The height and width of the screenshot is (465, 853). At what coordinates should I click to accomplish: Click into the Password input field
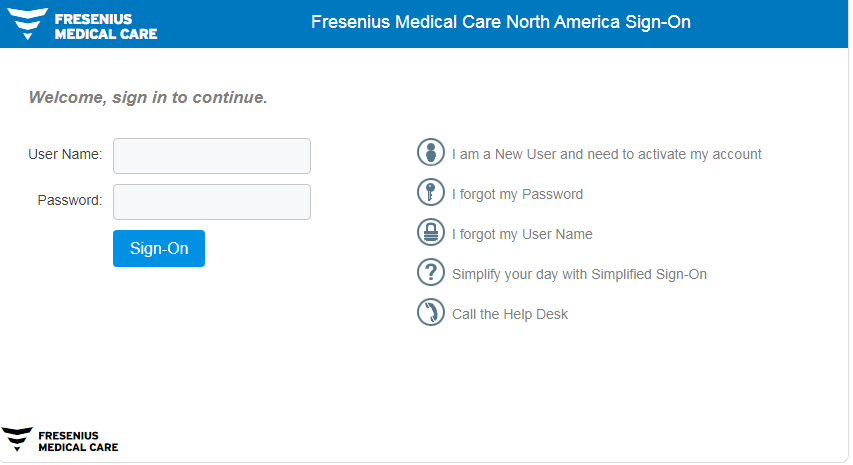[x=212, y=202]
